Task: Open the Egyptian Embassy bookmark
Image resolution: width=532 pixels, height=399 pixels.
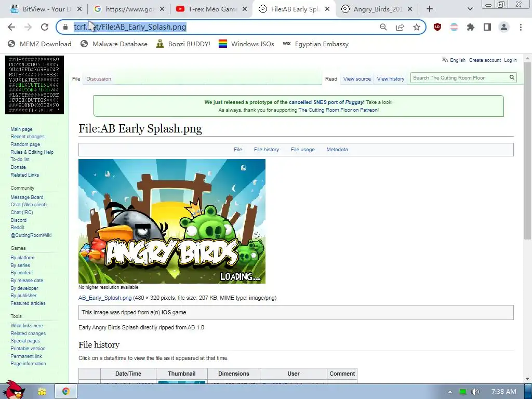Action: click(x=315, y=44)
